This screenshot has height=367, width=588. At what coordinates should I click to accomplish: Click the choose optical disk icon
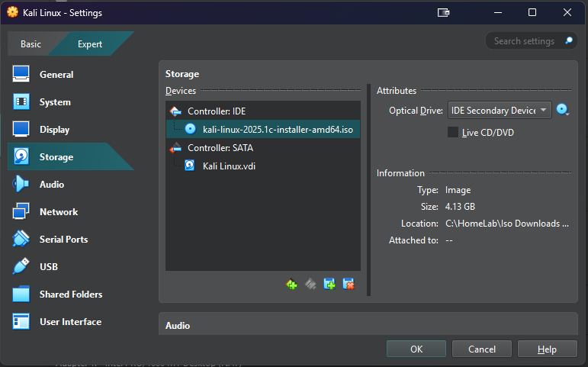[x=563, y=110]
